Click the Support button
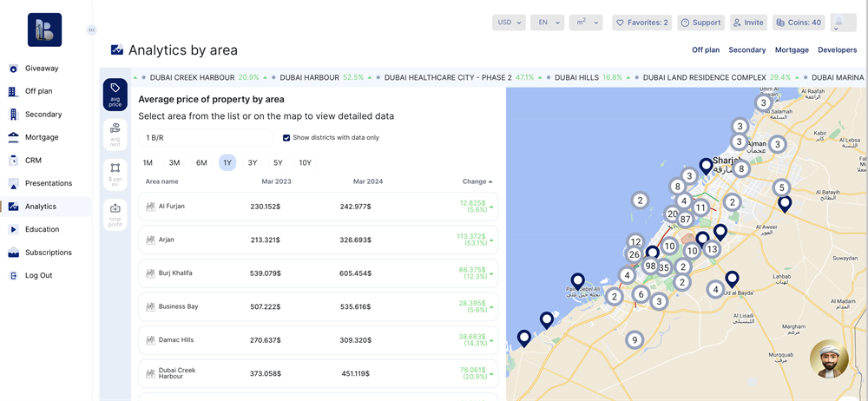The height and width of the screenshot is (401, 868). (x=700, y=23)
